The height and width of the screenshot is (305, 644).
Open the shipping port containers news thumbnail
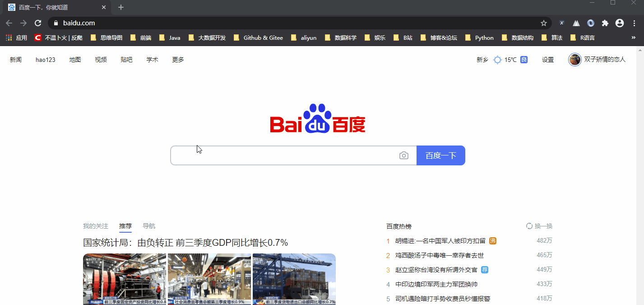point(294,279)
